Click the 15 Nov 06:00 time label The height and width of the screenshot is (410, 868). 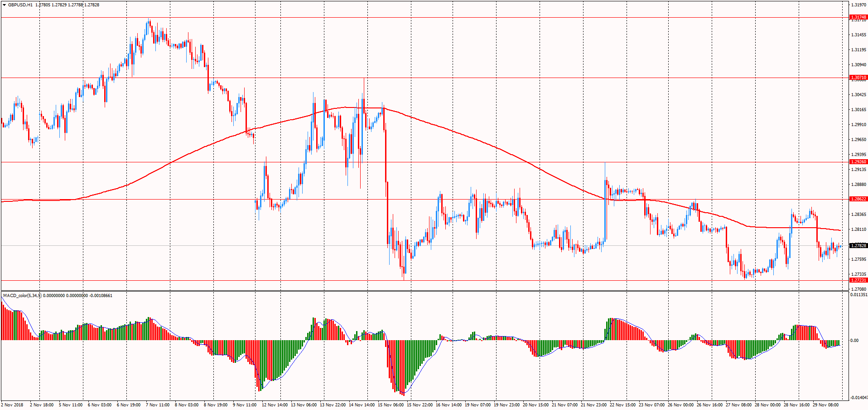coord(391,405)
